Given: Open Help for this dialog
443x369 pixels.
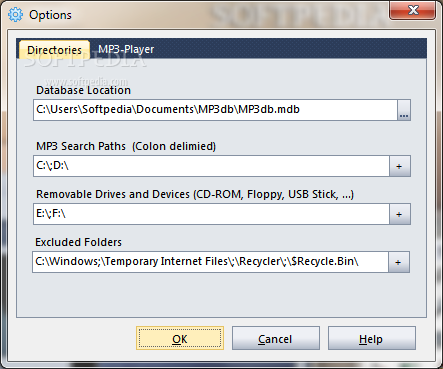Looking at the screenshot, I should [372, 338].
